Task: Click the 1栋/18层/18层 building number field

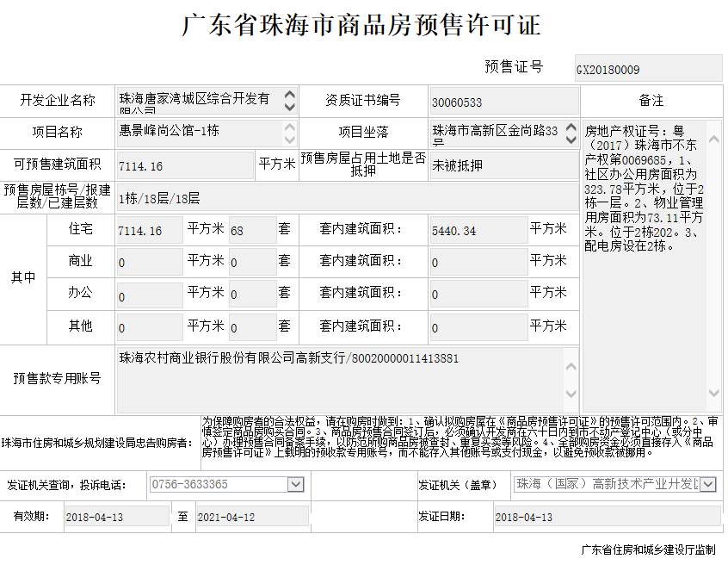Action: pos(344,198)
